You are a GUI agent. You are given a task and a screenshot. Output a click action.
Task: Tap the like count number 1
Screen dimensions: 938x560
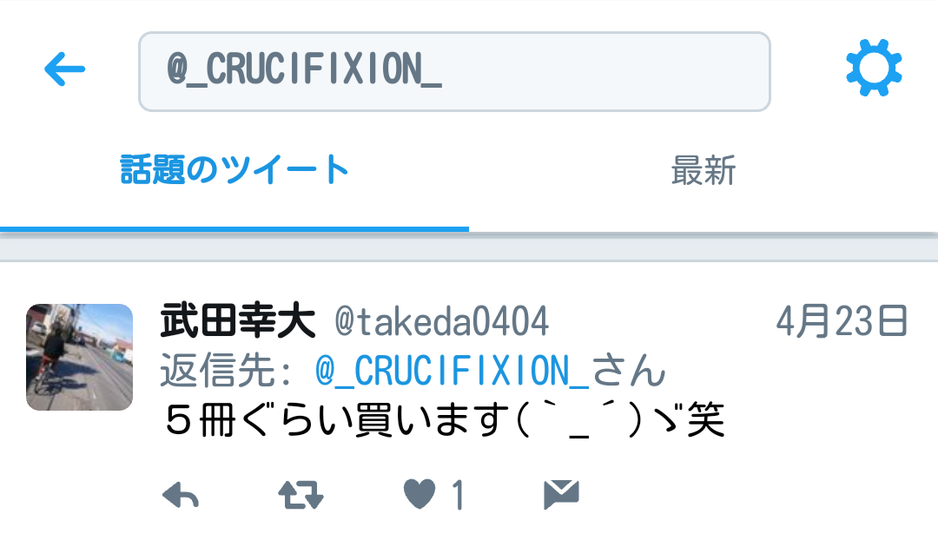coord(458,495)
